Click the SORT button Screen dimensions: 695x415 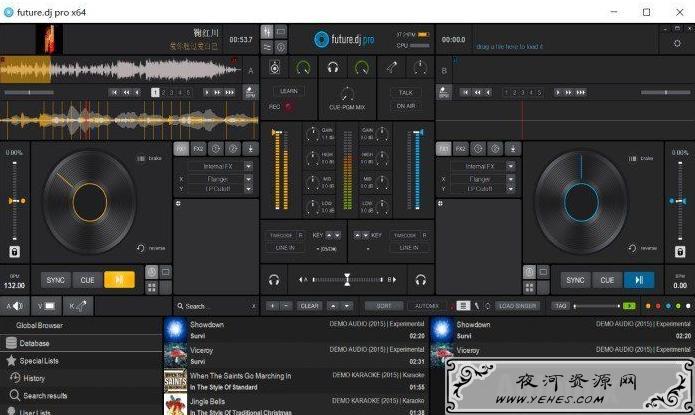point(384,306)
